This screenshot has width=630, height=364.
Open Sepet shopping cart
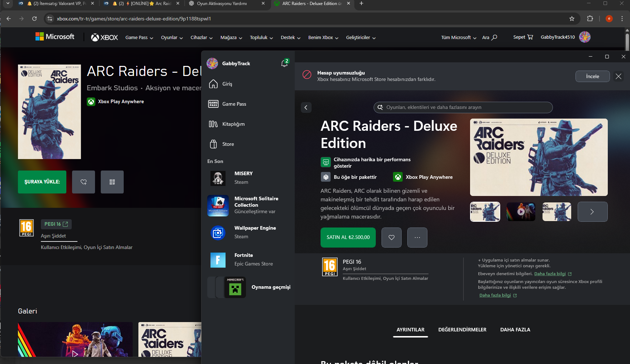523,37
